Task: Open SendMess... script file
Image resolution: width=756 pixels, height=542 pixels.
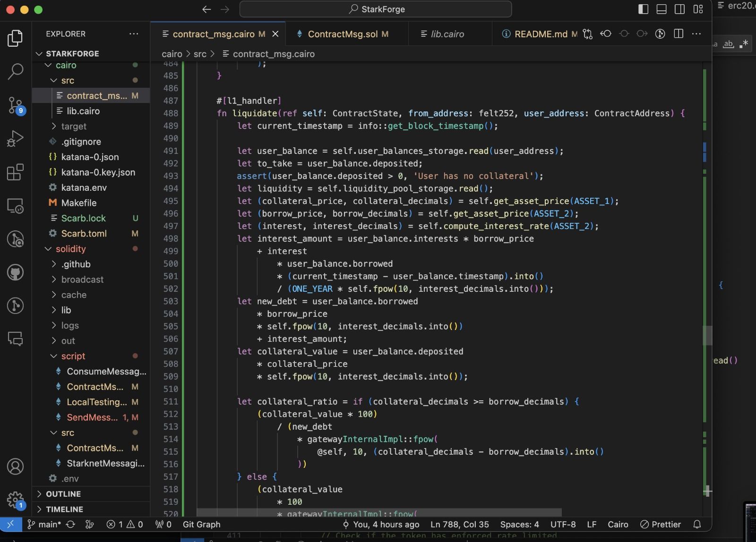Action: pyautogui.click(x=91, y=417)
